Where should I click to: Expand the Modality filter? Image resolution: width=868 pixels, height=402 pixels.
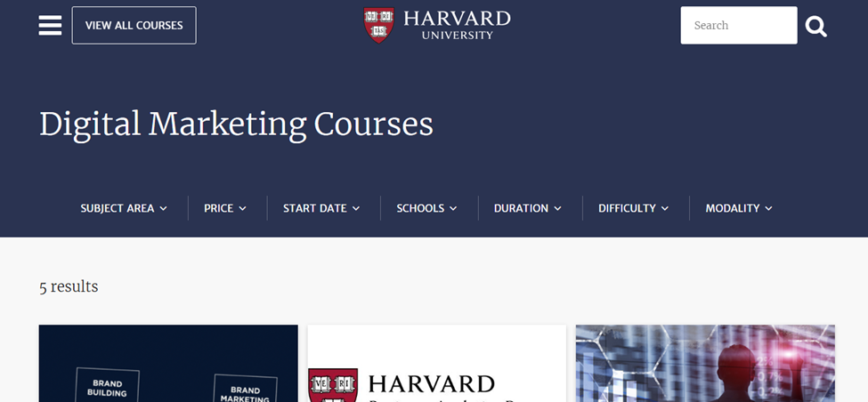(x=738, y=208)
